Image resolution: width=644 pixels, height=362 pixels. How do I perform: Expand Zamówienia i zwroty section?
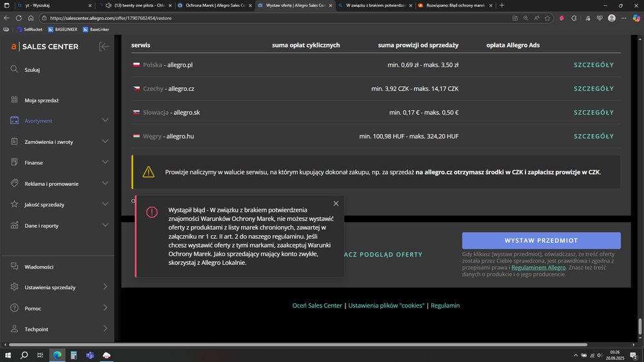[x=105, y=142]
